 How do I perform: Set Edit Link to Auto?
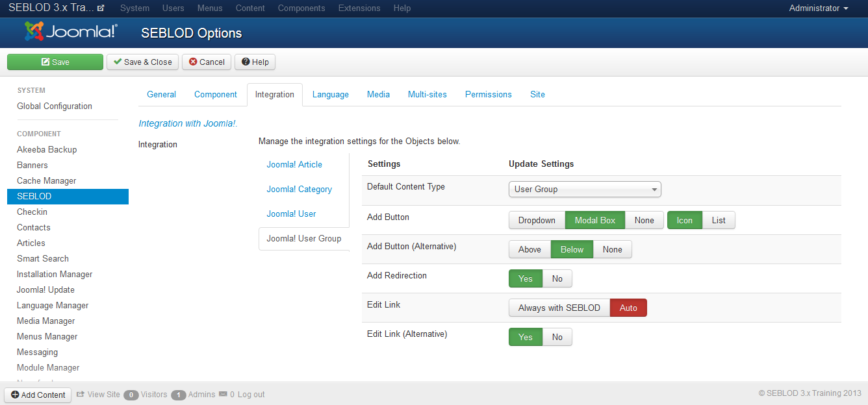(628, 308)
